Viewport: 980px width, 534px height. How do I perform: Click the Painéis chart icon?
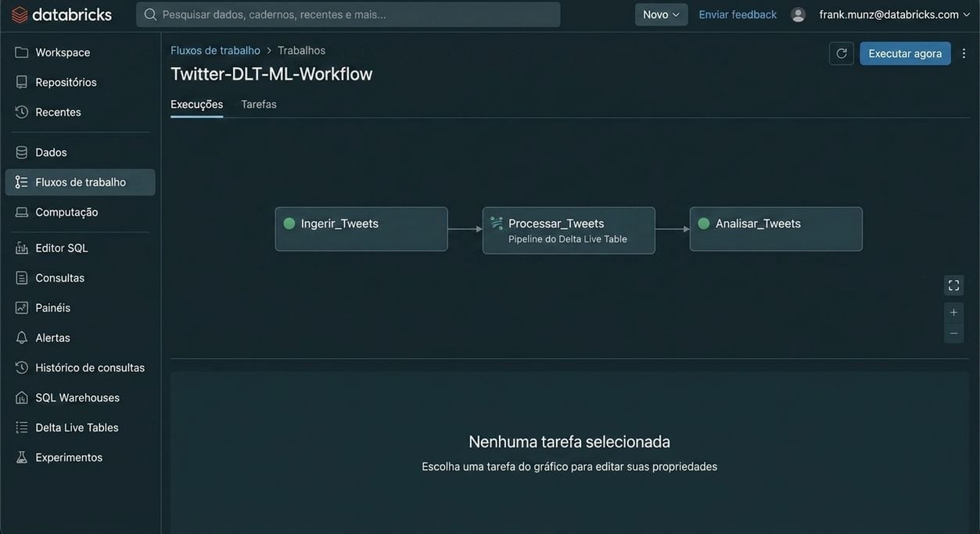[22, 308]
